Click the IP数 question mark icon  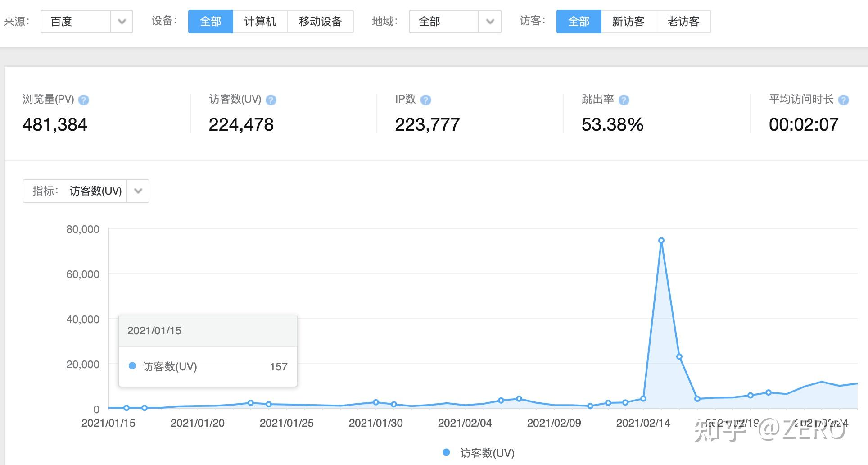coord(425,100)
